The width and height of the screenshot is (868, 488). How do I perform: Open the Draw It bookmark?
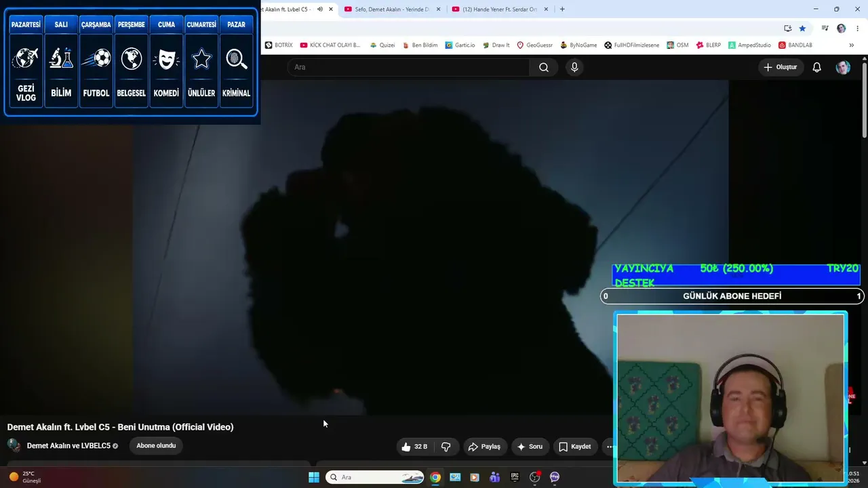(x=496, y=45)
